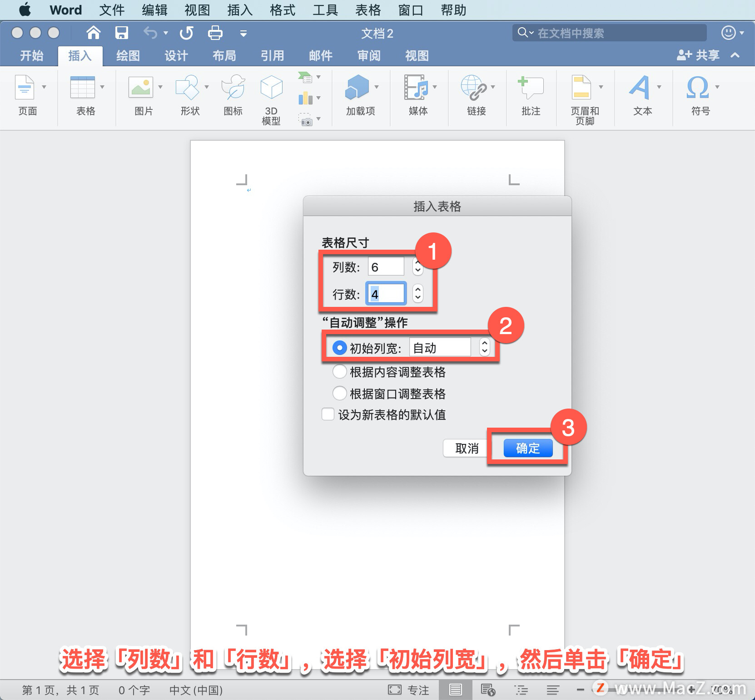Insert a picture with the 图片 icon
Viewport: 755px width, 700px height.
coord(141,91)
